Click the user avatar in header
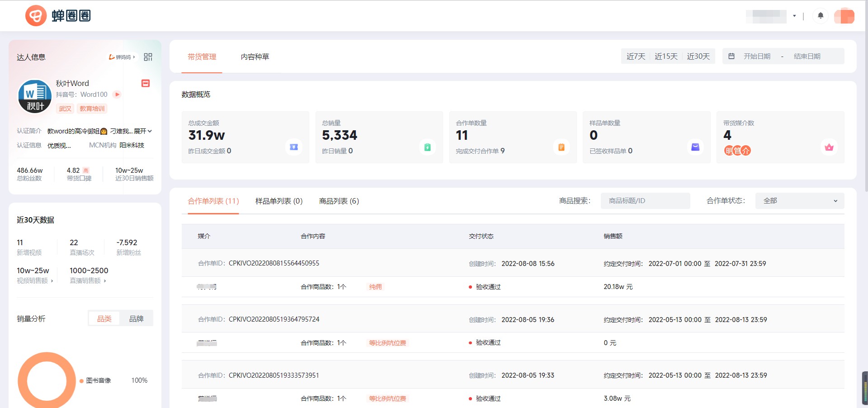 pos(844,16)
